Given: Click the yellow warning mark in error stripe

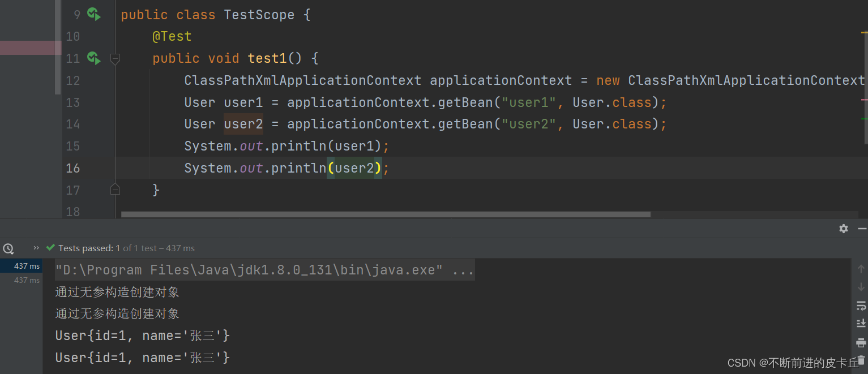Looking at the screenshot, I should (x=864, y=33).
